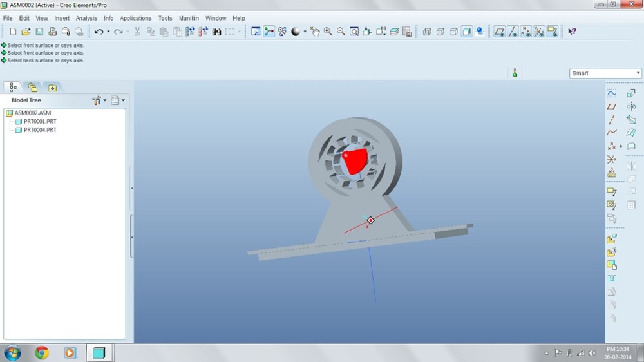The image size is (644, 362).
Task: Create a datum curve from right toolbar
Action: coord(612,132)
